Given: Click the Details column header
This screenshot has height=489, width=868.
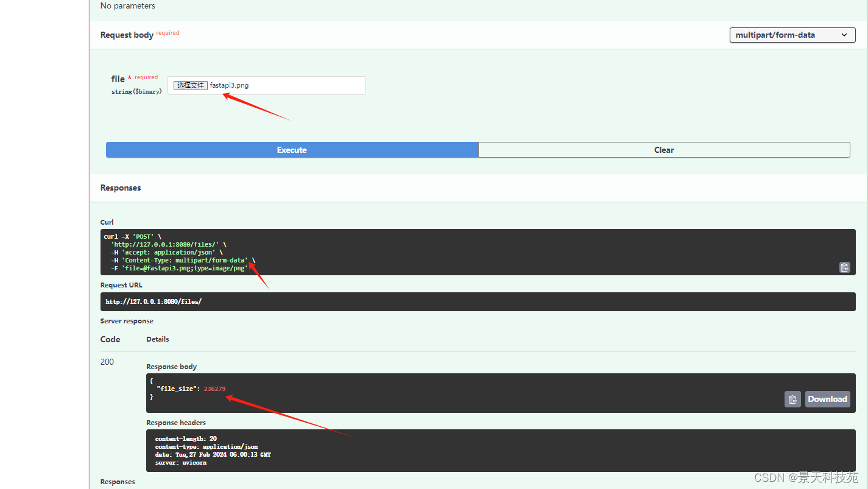Looking at the screenshot, I should click(158, 339).
